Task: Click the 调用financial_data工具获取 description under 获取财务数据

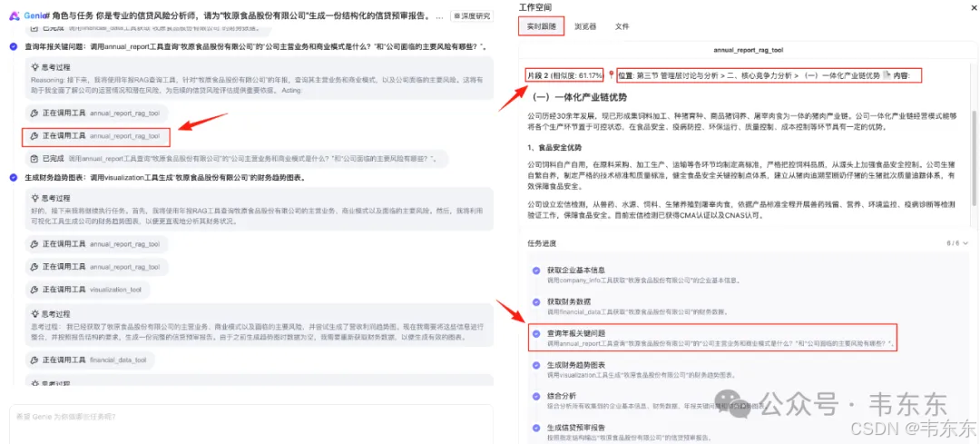Action: pos(638,311)
